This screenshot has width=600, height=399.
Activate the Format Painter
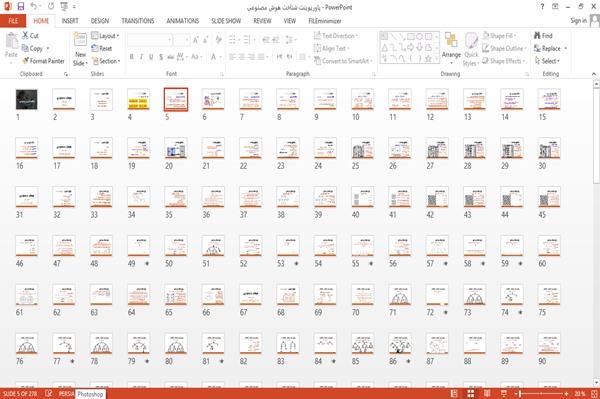point(43,61)
